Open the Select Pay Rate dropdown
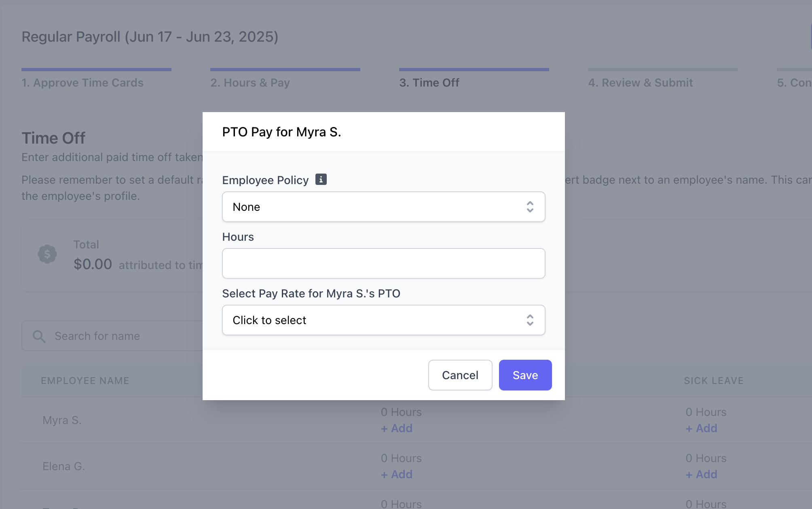The image size is (812, 509). (383, 320)
